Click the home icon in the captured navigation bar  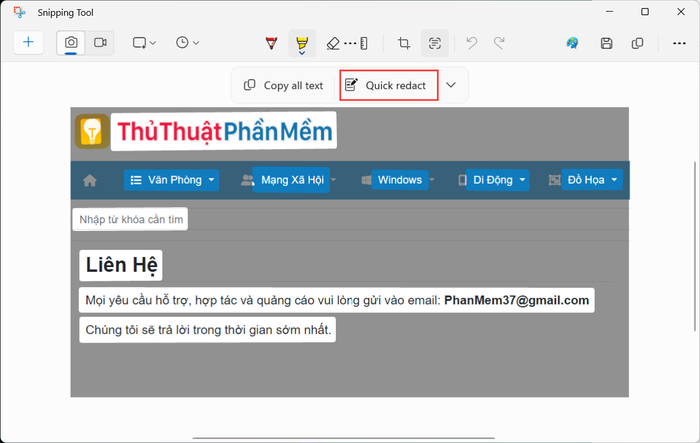[x=90, y=180]
